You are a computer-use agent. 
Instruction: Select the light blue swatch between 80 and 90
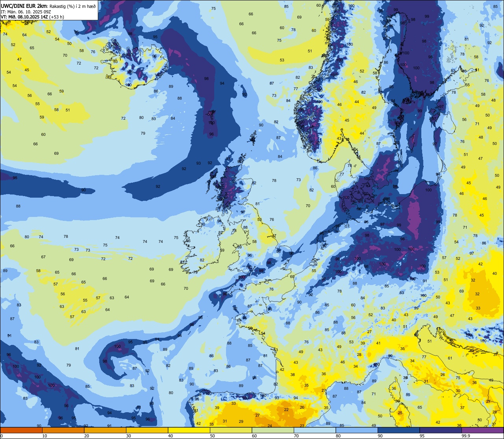[x=357, y=430]
